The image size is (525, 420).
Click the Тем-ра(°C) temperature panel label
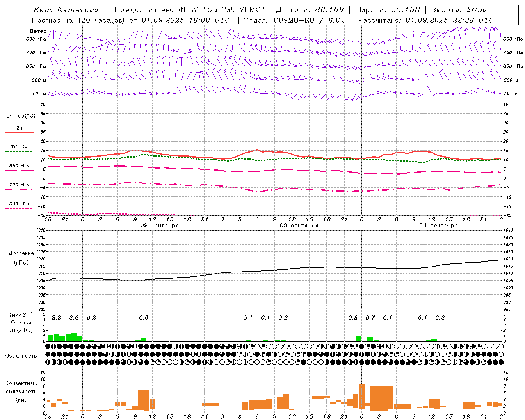[x=19, y=116]
